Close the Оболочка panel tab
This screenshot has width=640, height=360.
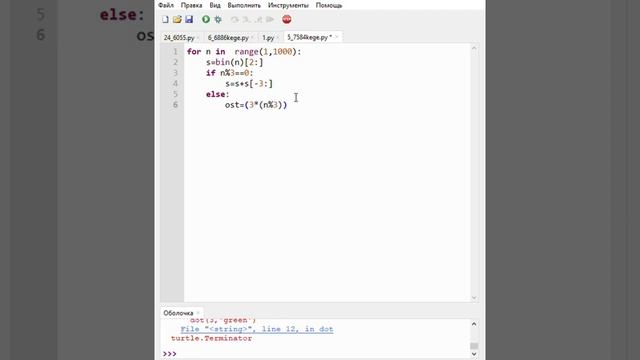(198, 313)
